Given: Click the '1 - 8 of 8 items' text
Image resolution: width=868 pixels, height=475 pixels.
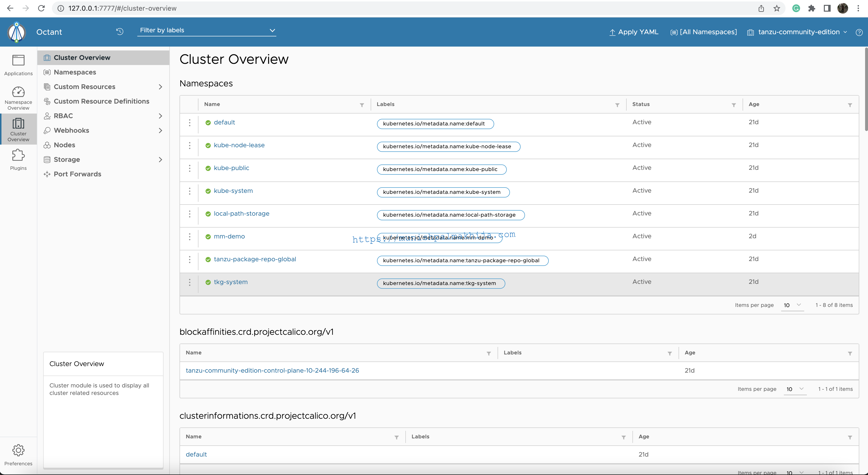Looking at the screenshot, I should 834,305.
